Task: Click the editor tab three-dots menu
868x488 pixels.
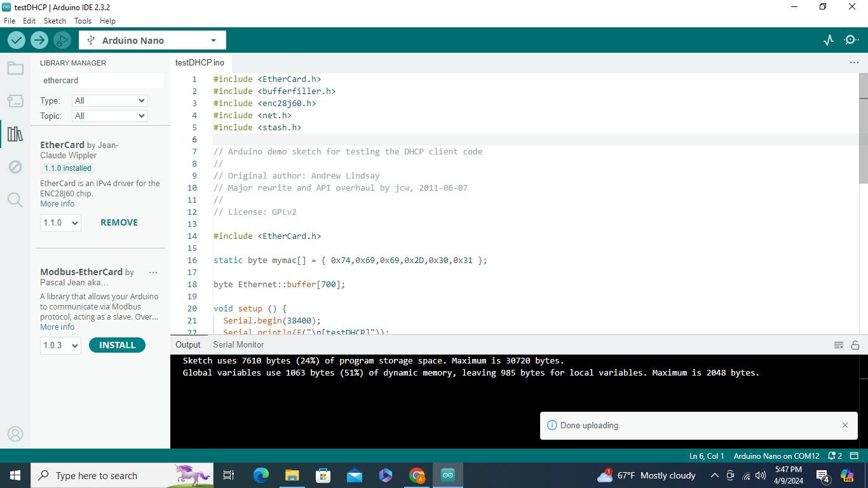Action: coord(854,63)
